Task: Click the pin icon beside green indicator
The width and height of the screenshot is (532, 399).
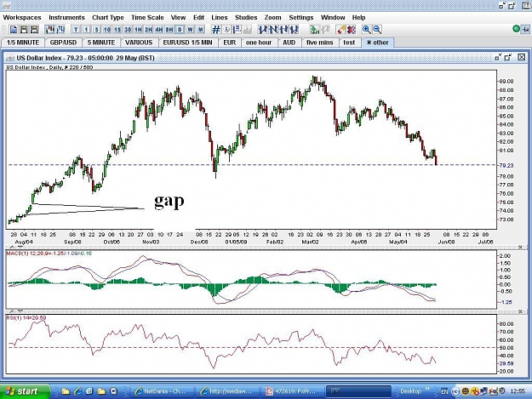Action: [x=525, y=30]
